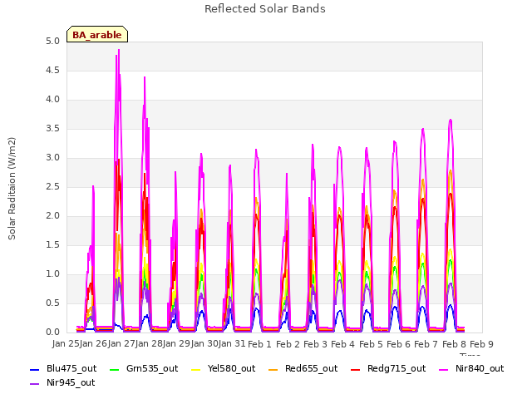Click the 1.5 y-axis tick label
The image size is (532, 399).
52,245
